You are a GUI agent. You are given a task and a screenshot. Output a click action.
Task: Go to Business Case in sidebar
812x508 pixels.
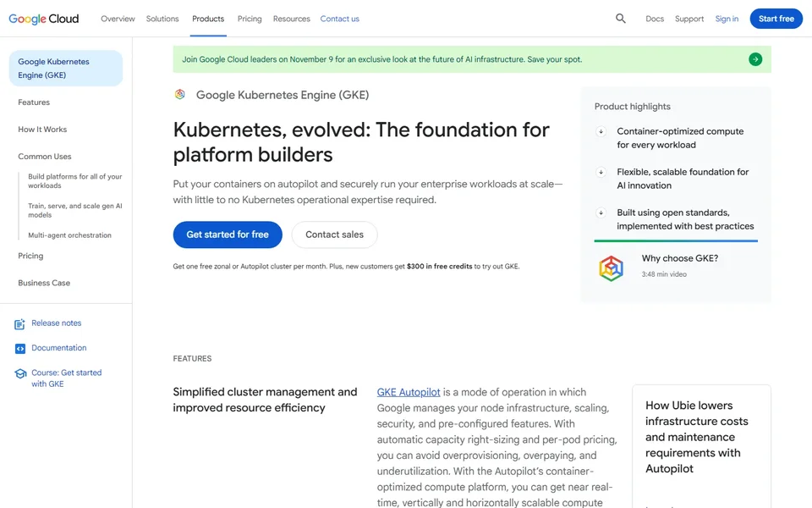[44, 283]
